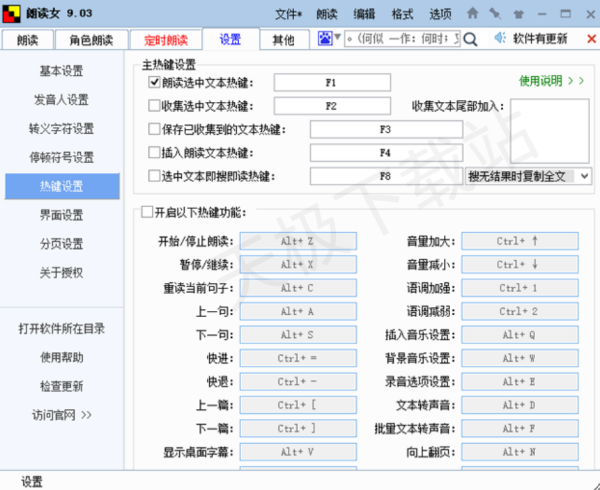Click the Ctrl+ ↓ 音量减小 field
Viewport: 600px width, 490px height.
[520, 264]
